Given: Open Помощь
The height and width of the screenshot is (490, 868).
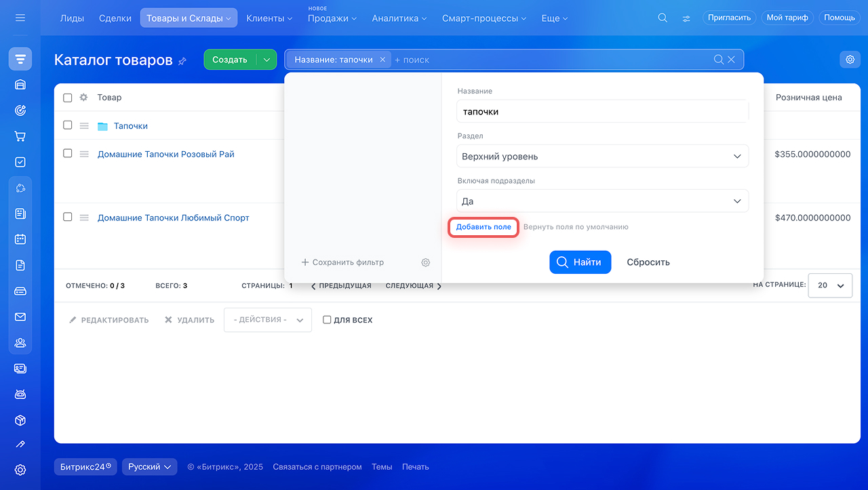Looking at the screenshot, I should click(840, 18).
